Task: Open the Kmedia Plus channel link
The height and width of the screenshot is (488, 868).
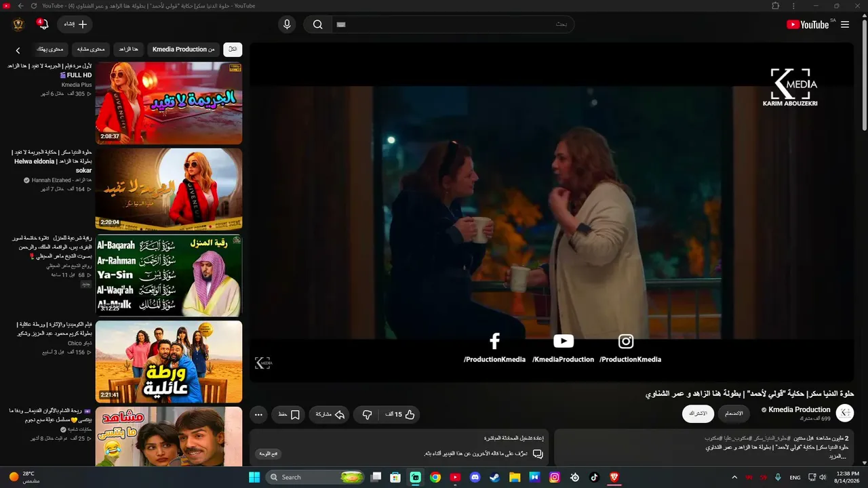Action: click(77, 85)
